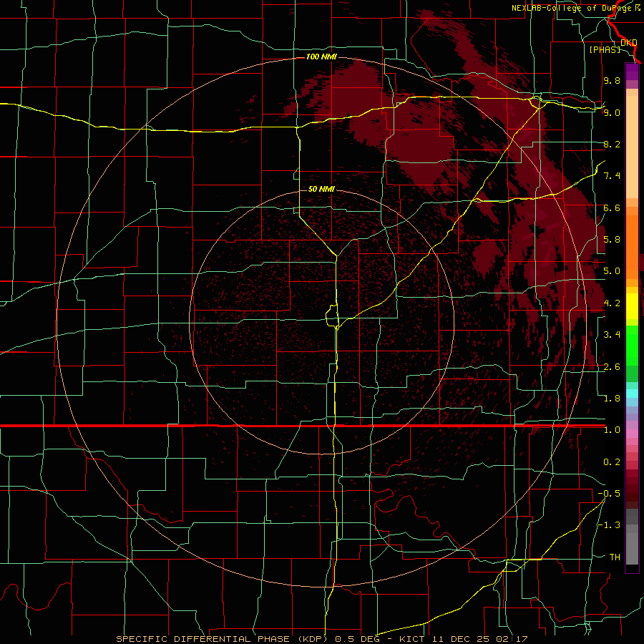Image resolution: width=644 pixels, height=644 pixels.
Task: Click the 1.8 value on the scale
Action: tap(612, 399)
